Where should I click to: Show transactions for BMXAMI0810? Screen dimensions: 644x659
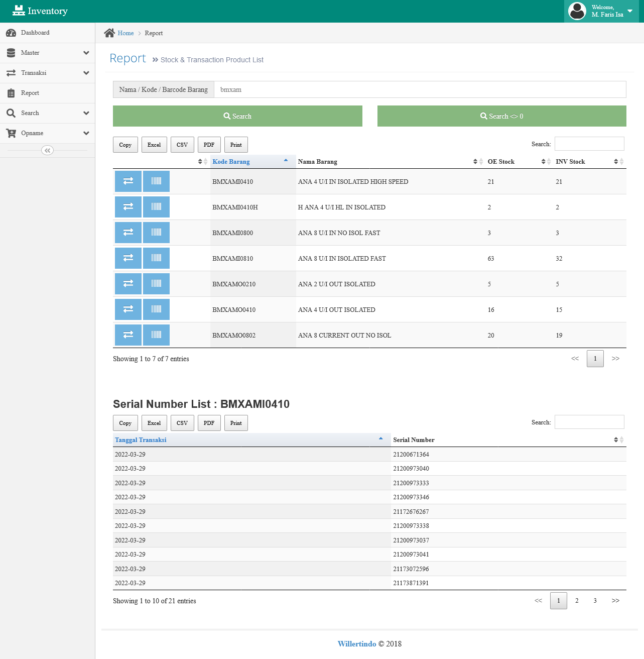click(128, 258)
